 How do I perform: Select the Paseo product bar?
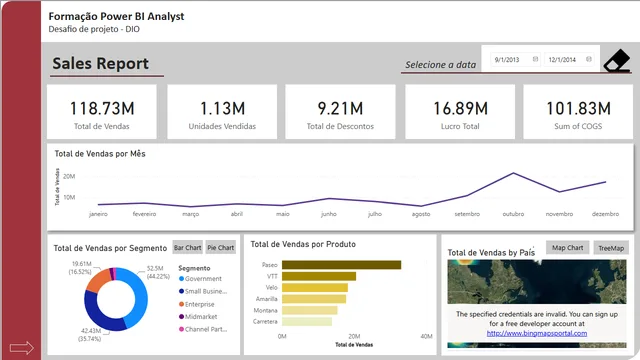click(x=341, y=265)
